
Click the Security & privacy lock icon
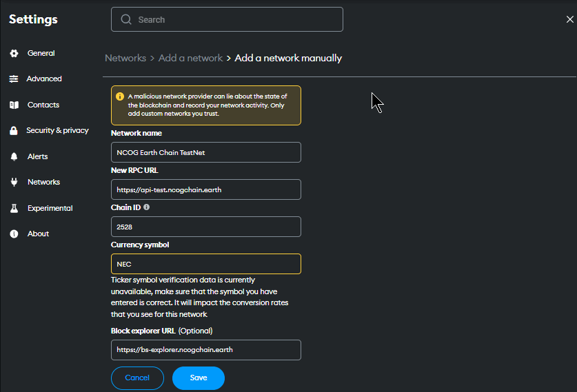(x=14, y=131)
